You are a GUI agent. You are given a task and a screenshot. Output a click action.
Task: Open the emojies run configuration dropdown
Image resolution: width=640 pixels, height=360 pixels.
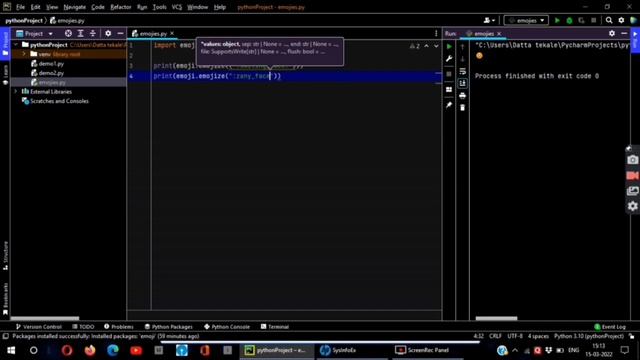click(x=526, y=20)
